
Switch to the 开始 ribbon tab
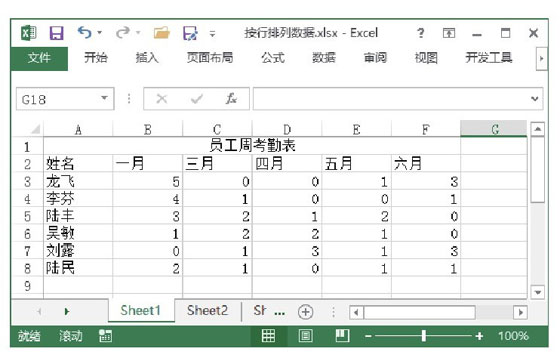click(96, 57)
